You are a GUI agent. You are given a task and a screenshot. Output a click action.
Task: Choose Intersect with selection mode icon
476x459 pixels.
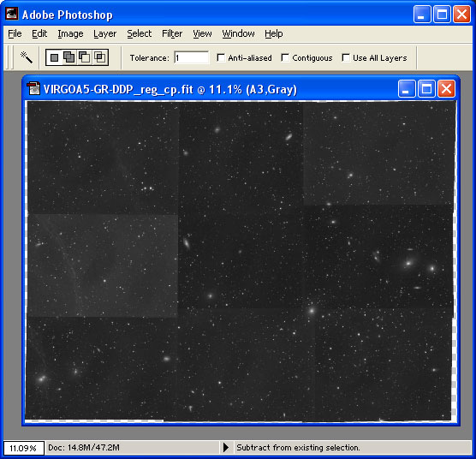click(x=100, y=57)
